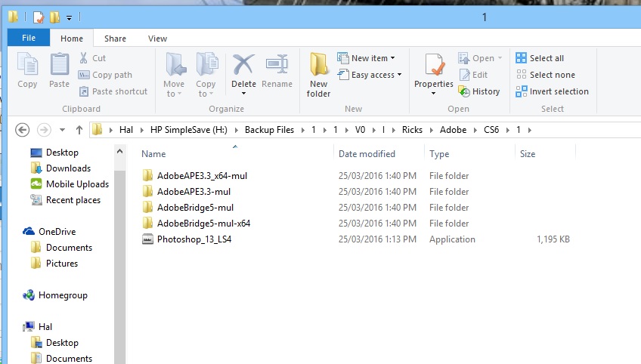
Task: Click Copy path in the ribbon
Action: 105,75
